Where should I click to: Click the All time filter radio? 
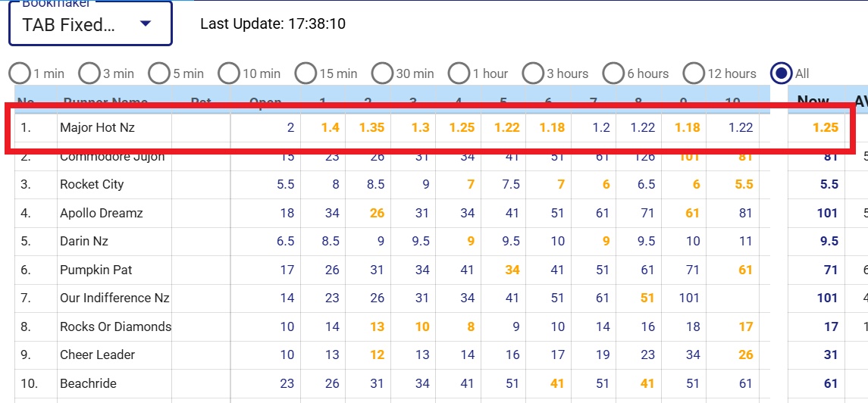[781, 73]
